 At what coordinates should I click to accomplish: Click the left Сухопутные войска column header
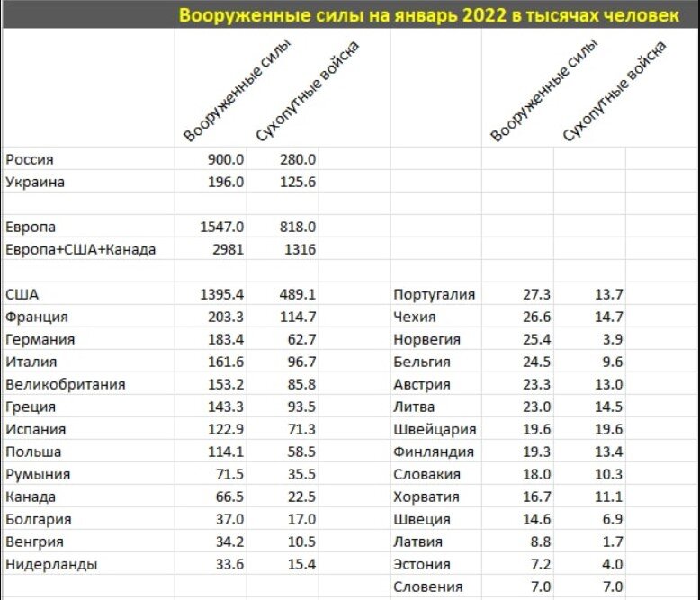coord(307,91)
